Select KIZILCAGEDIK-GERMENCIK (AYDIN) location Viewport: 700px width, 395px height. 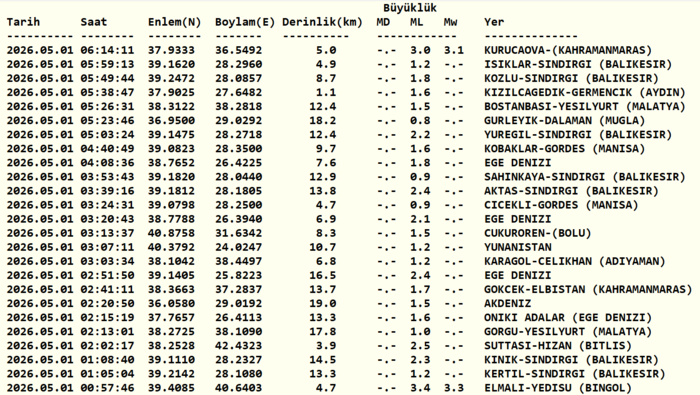click(x=585, y=92)
